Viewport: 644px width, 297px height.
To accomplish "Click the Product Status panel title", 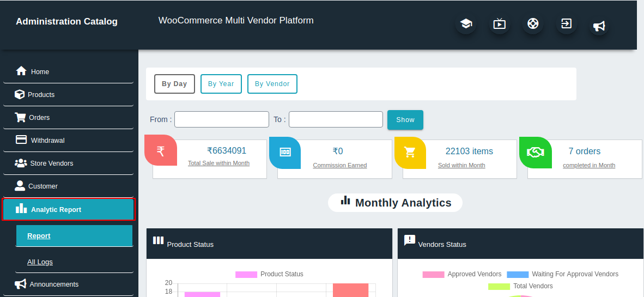I will 190,245.
